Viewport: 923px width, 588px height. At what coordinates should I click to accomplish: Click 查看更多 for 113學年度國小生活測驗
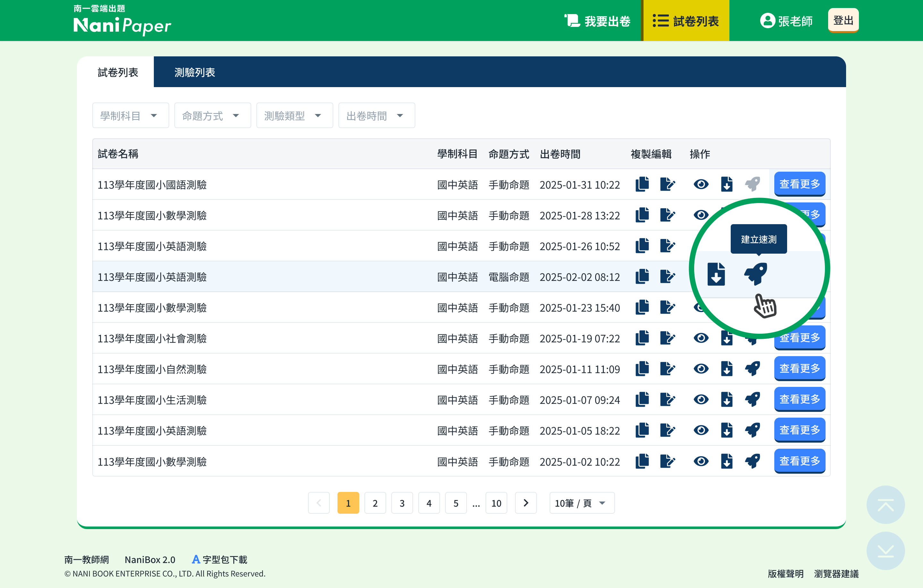click(800, 399)
